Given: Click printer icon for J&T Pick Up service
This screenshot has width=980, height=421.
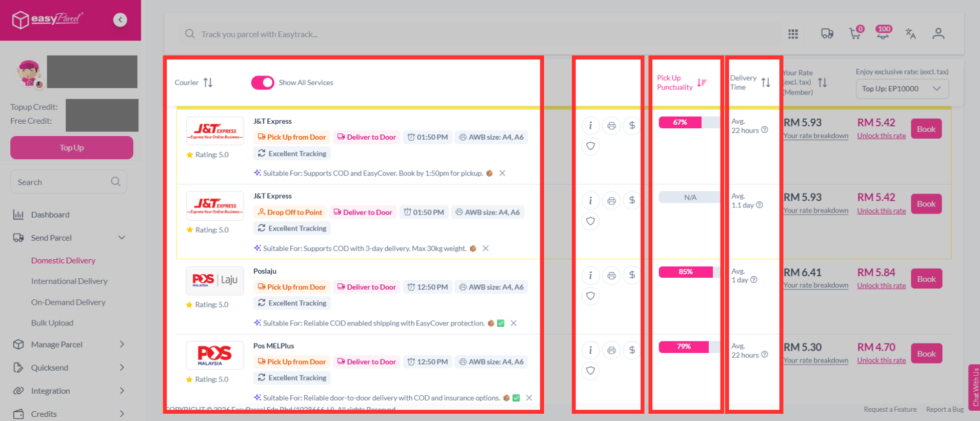Looking at the screenshot, I should pyautogui.click(x=611, y=125).
